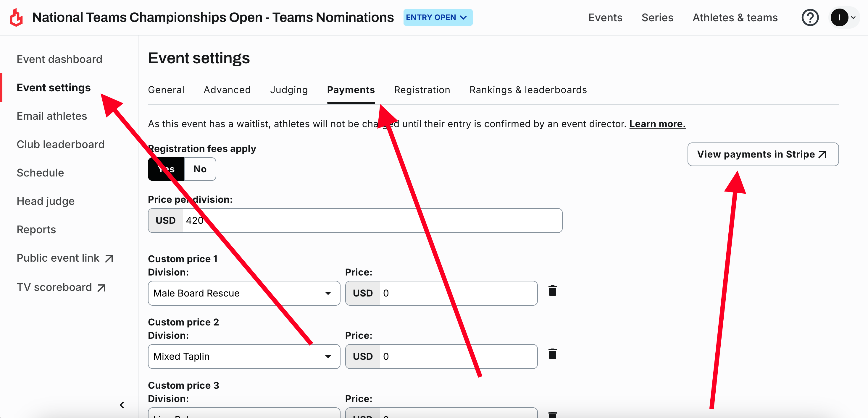This screenshot has height=418, width=868.
Task: Open the help question mark icon
Action: click(x=810, y=17)
